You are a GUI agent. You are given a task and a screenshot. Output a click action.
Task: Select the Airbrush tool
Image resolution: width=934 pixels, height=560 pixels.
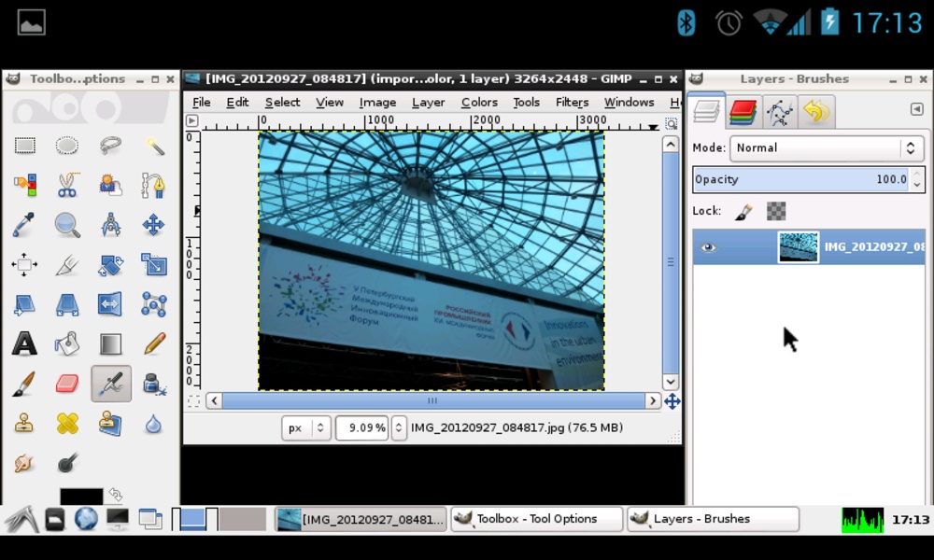coord(111,384)
